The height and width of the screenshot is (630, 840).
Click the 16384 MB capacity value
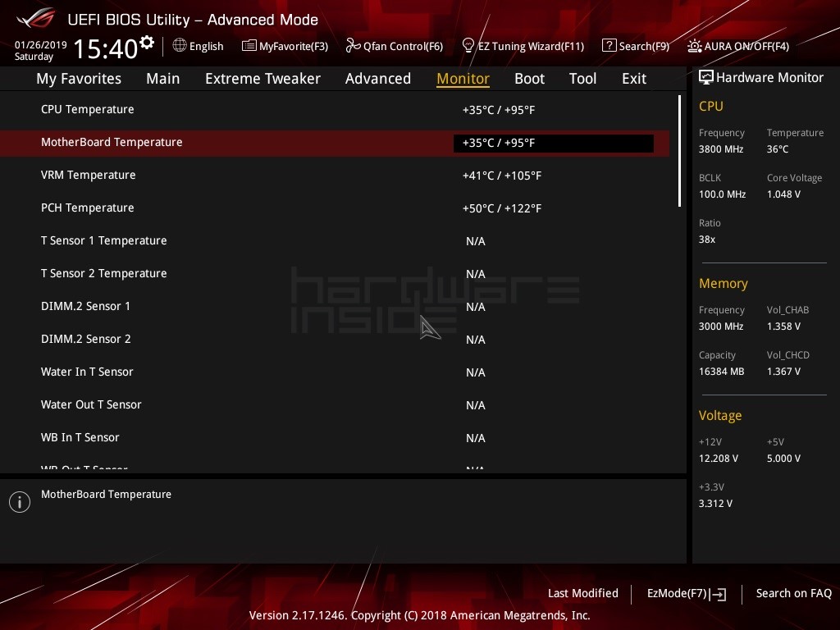click(722, 372)
